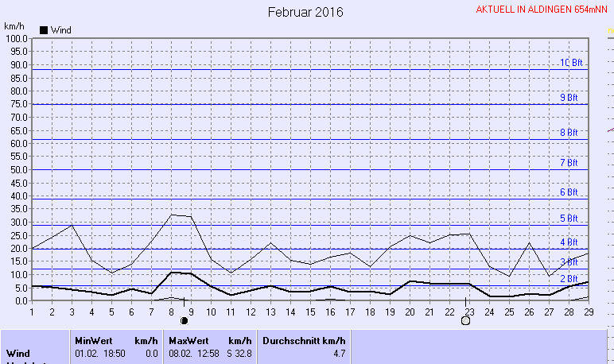This screenshot has width=614, height=364.
Task: Click the MaxWert column header
Action: click(188, 339)
